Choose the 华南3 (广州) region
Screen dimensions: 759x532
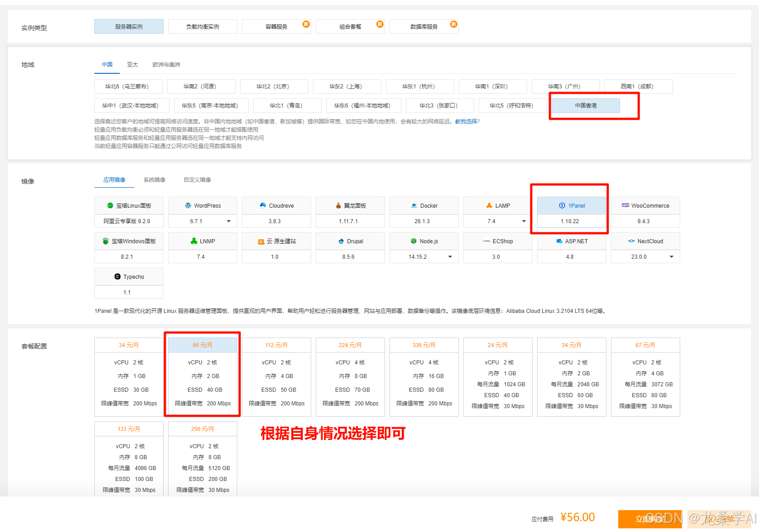tap(566, 86)
